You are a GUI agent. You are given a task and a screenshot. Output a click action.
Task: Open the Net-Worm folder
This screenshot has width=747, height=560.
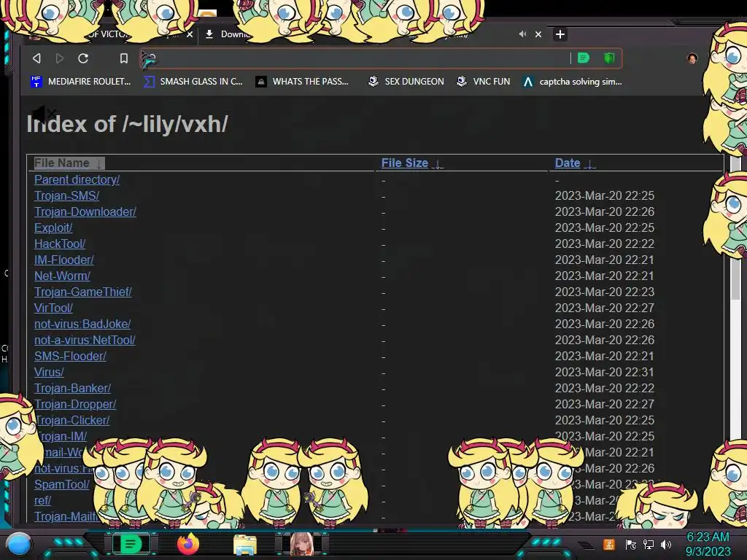[62, 276]
